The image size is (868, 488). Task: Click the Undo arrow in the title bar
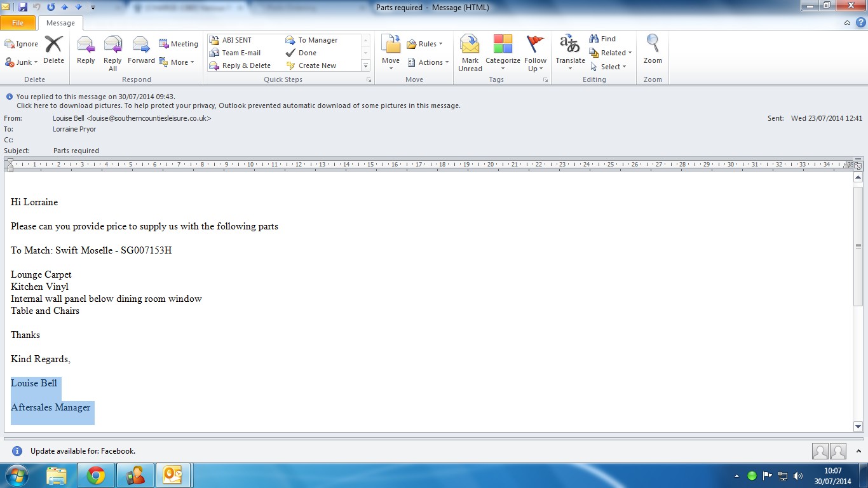tap(36, 7)
